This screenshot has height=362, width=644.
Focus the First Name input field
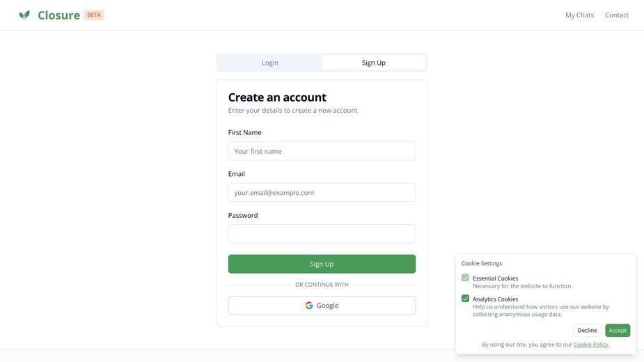coord(322,151)
